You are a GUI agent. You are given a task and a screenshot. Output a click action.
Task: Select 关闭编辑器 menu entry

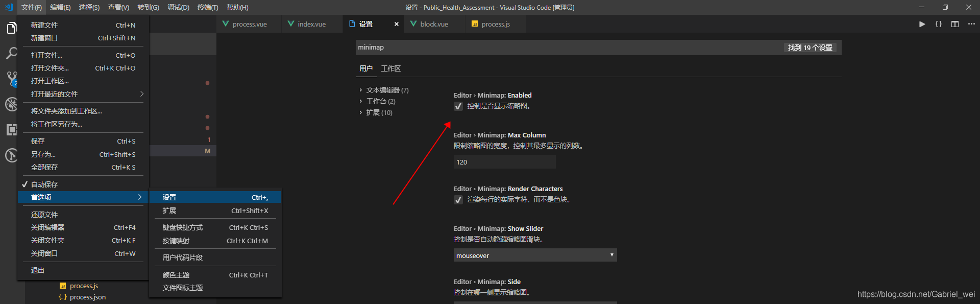tap(83, 227)
